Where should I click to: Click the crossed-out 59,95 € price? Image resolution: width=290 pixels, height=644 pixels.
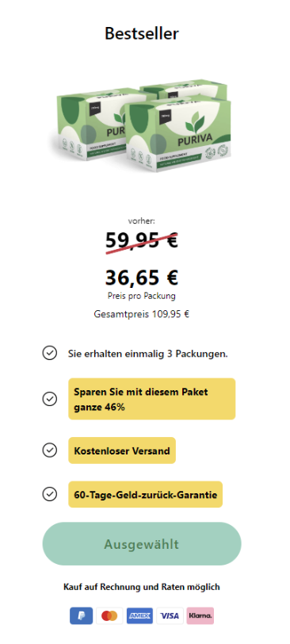tap(142, 240)
